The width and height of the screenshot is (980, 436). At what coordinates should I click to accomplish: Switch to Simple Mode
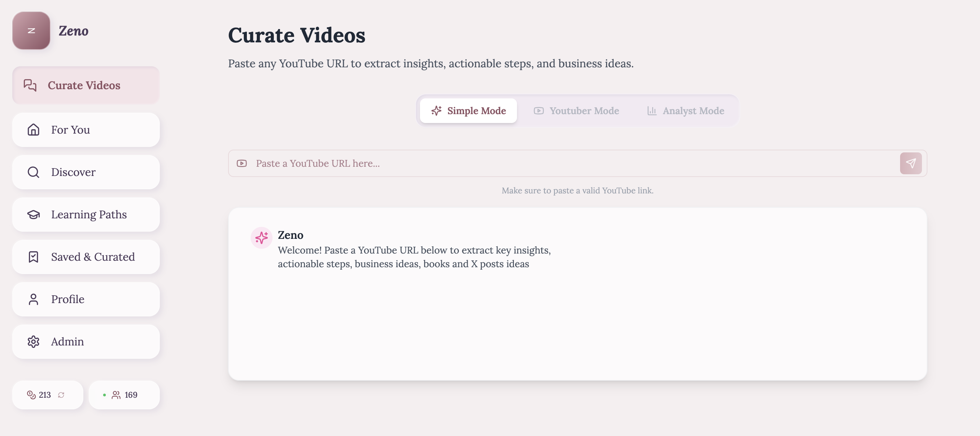(x=468, y=111)
